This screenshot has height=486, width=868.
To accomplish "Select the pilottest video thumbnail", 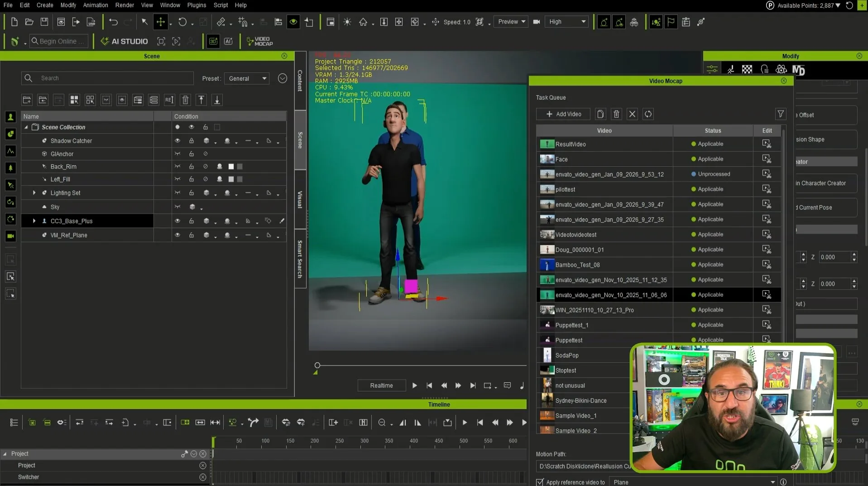I will click(547, 189).
